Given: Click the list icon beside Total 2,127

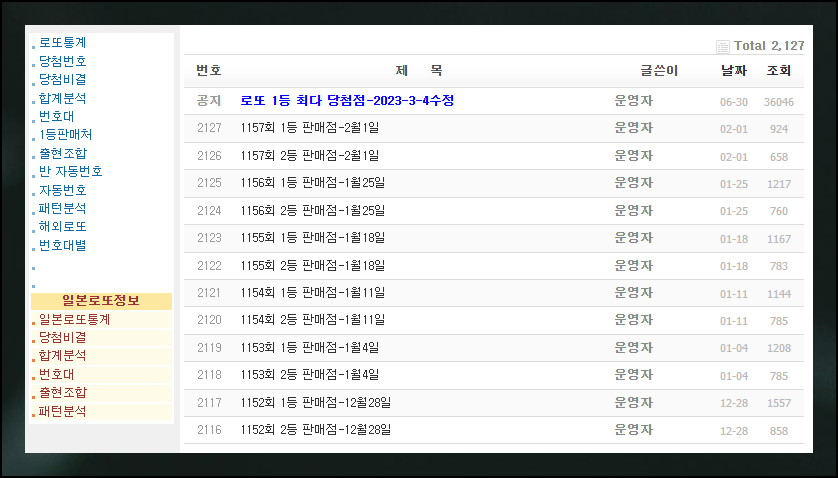Looking at the screenshot, I should (723, 47).
